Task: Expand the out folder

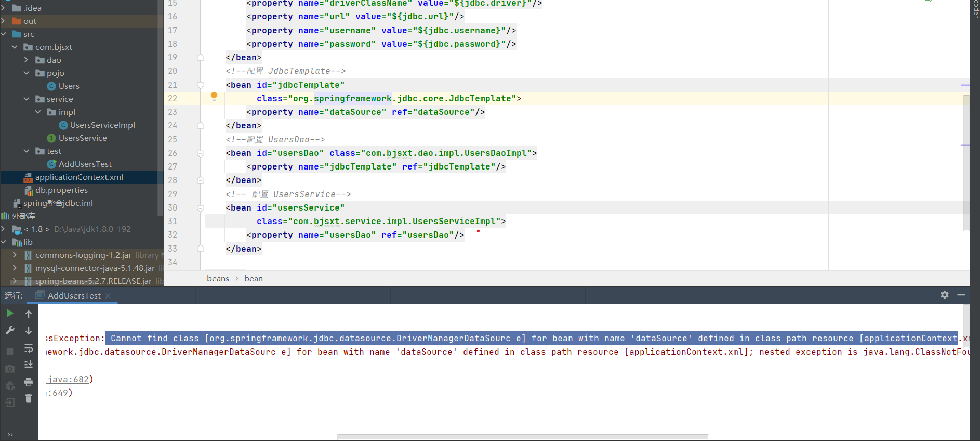Action: click(x=4, y=21)
